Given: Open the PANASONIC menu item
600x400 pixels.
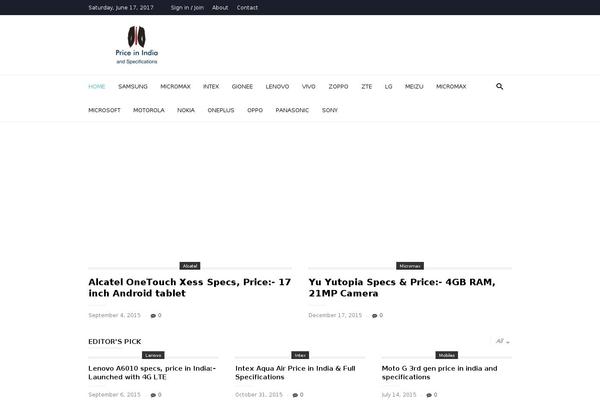Looking at the screenshot, I should point(292,110).
